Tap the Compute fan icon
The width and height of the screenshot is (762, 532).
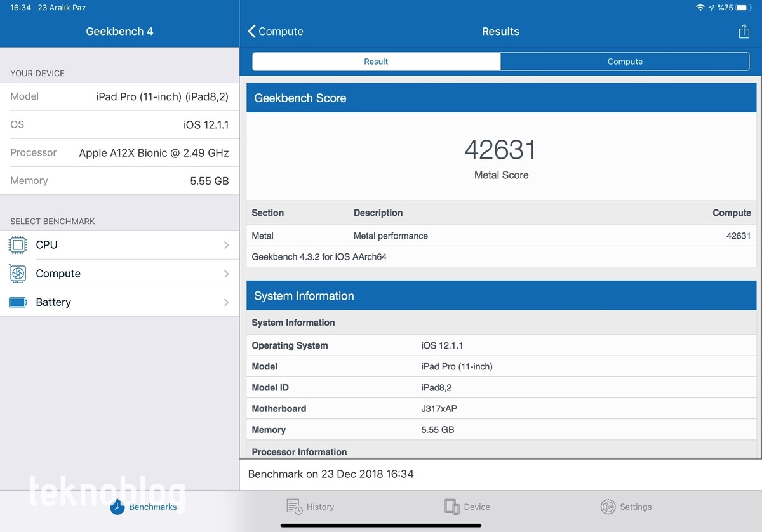pyautogui.click(x=18, y=274)
